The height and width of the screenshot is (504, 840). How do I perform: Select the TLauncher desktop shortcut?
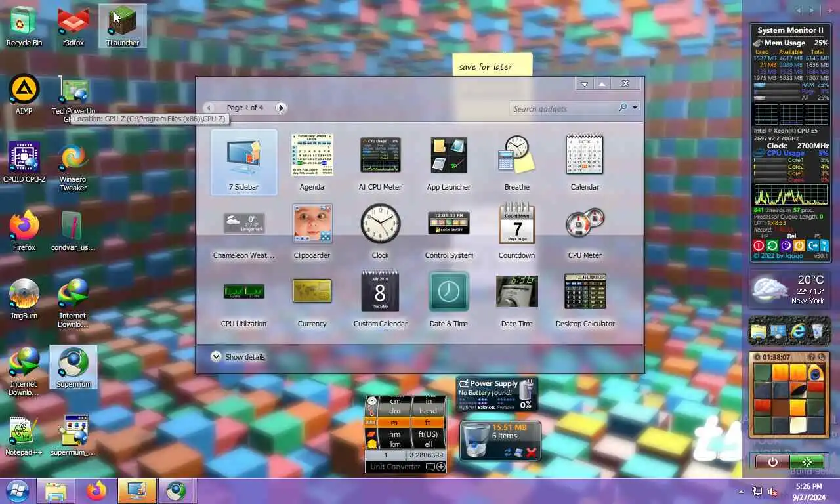(x=122, y=26)
